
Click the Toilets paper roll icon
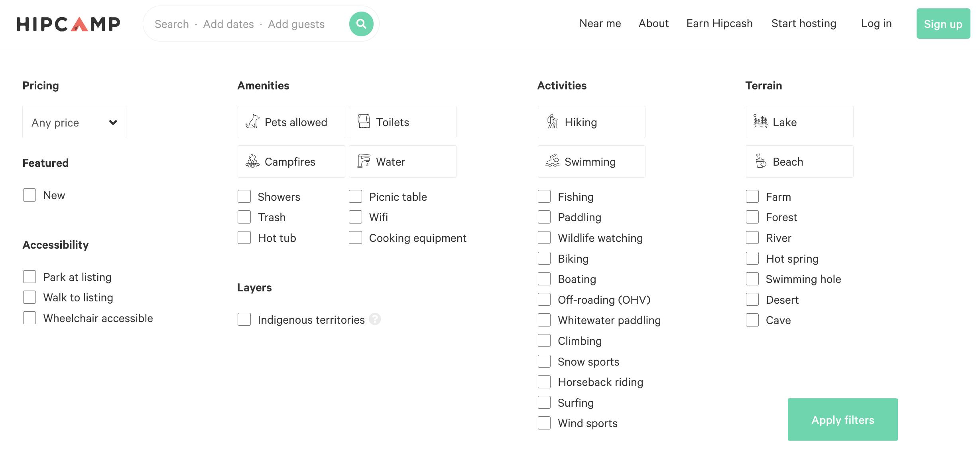[364, 121]
